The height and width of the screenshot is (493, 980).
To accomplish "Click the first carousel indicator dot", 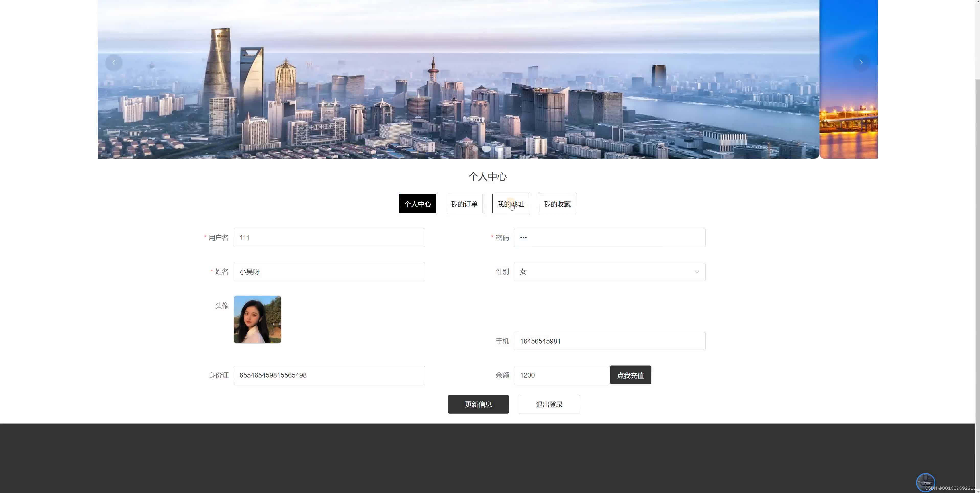I will click(486, 149).
